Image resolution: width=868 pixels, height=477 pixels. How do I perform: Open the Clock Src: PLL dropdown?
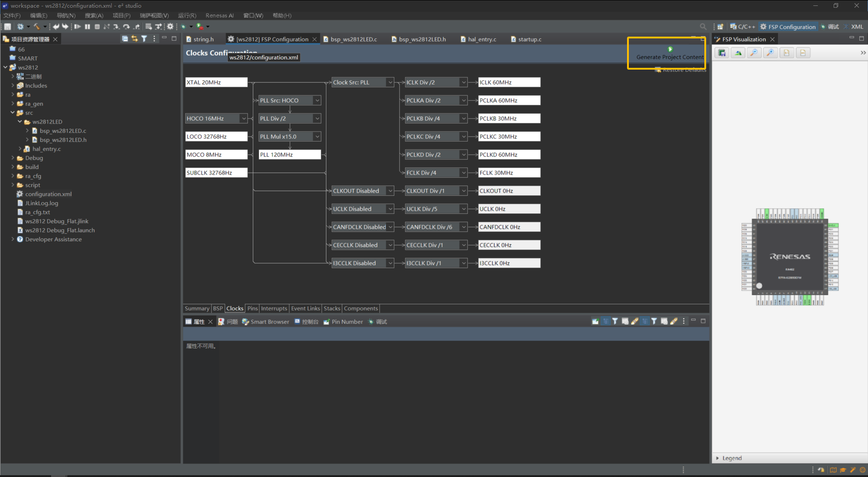[x=390, y=82]
